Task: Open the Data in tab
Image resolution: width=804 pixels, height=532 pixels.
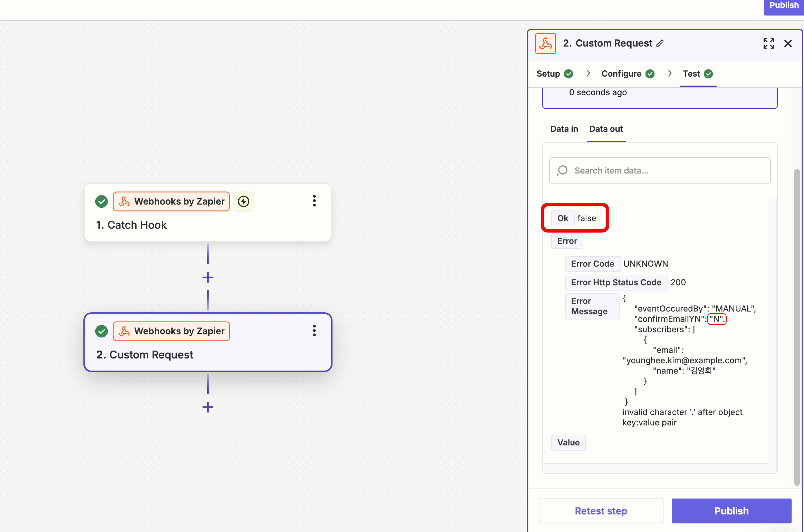Action: (x=564, y=129)
